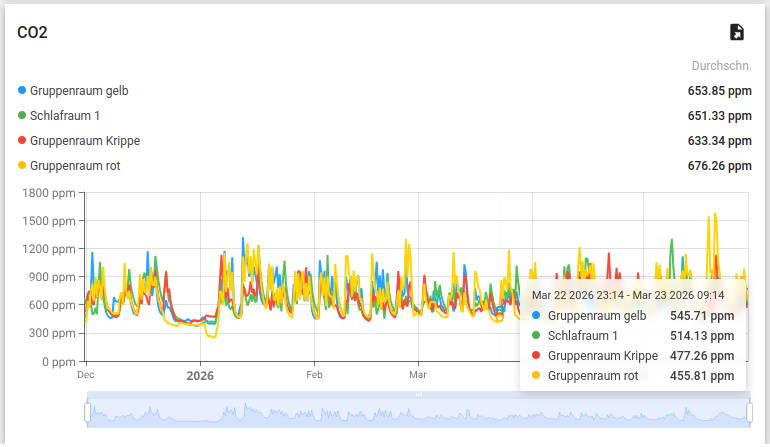
Task: Click 455.81 ppm in the tooltip
Action: (x=702, y=376)
